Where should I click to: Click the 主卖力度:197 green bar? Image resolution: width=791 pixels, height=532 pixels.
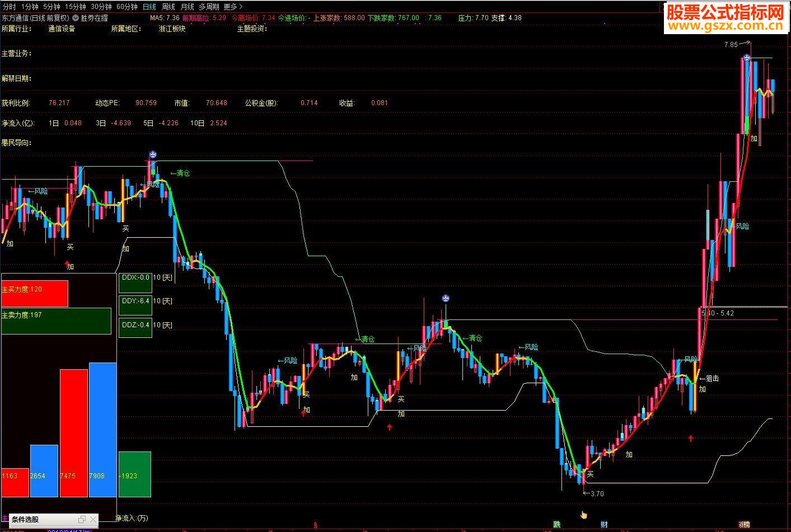click(56, 321)
